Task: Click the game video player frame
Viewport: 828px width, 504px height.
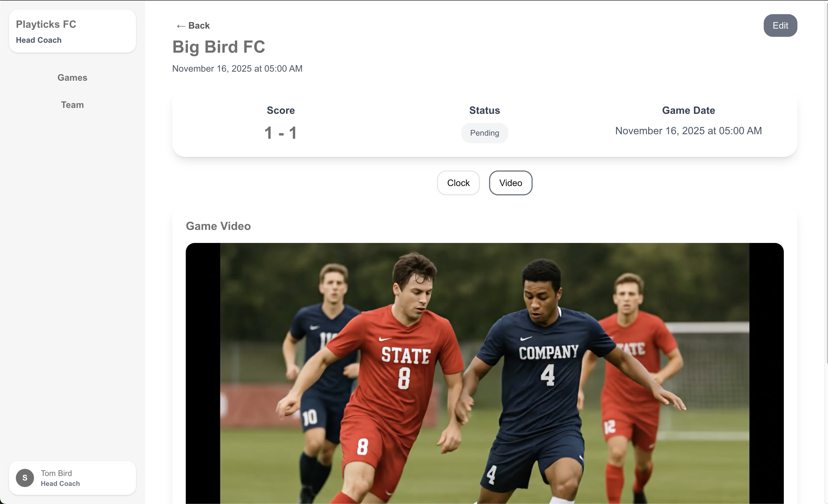Action: 485,373
